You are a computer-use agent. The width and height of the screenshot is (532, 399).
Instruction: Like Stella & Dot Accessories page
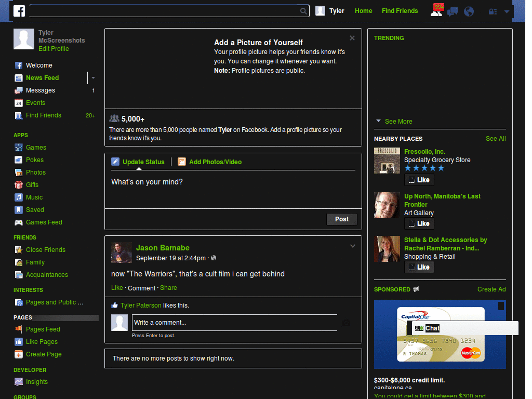point(419,268)
